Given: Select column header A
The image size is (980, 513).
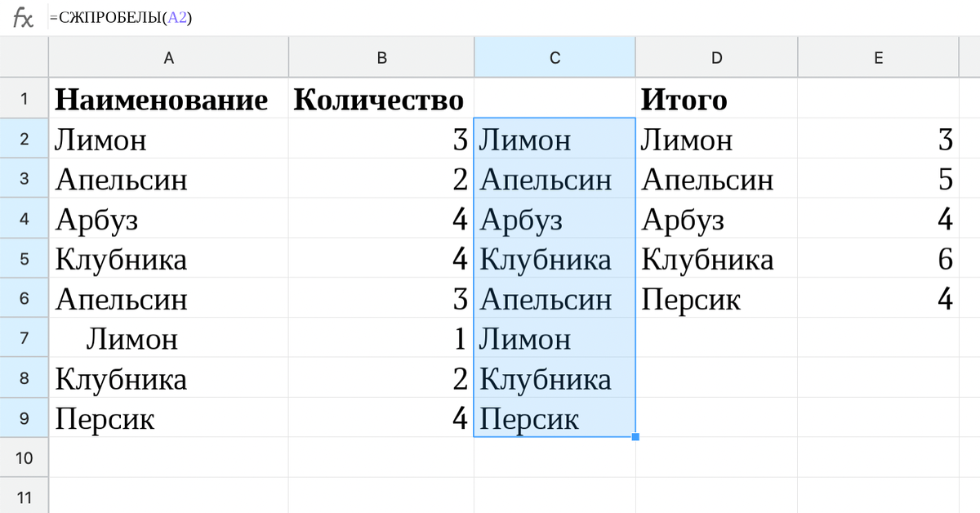Looking at the screenshot, I should tap(168, 57).
